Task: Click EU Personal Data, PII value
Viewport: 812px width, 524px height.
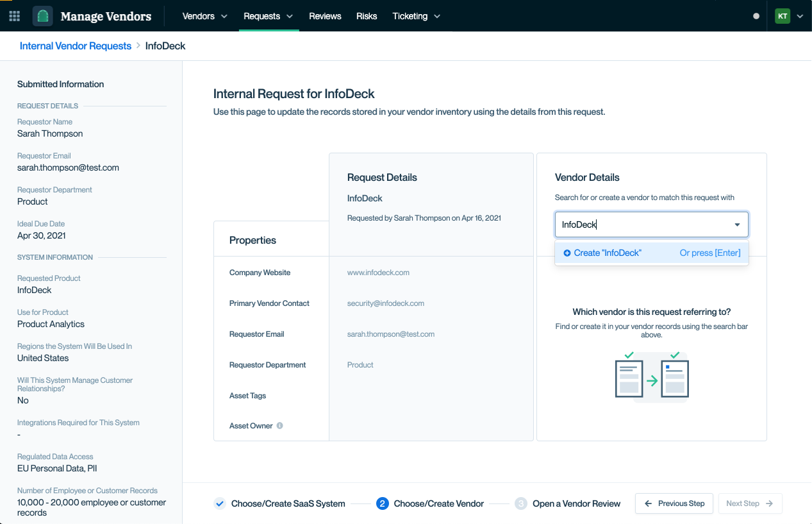Action: coord(57,468)
